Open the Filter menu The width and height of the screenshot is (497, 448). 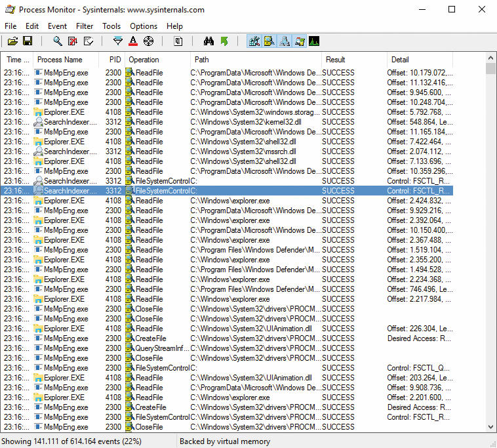click(x=85, y=26)
